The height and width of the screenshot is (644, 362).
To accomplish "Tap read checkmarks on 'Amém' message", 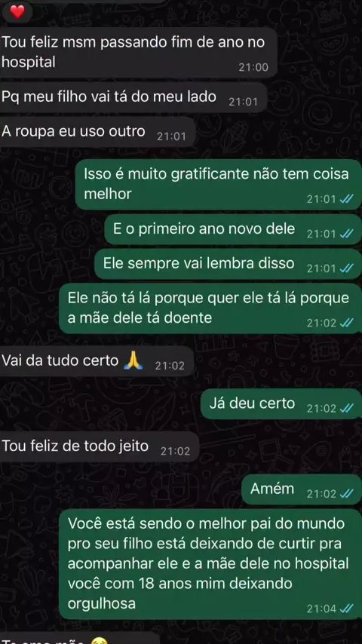I will [346, 494].
